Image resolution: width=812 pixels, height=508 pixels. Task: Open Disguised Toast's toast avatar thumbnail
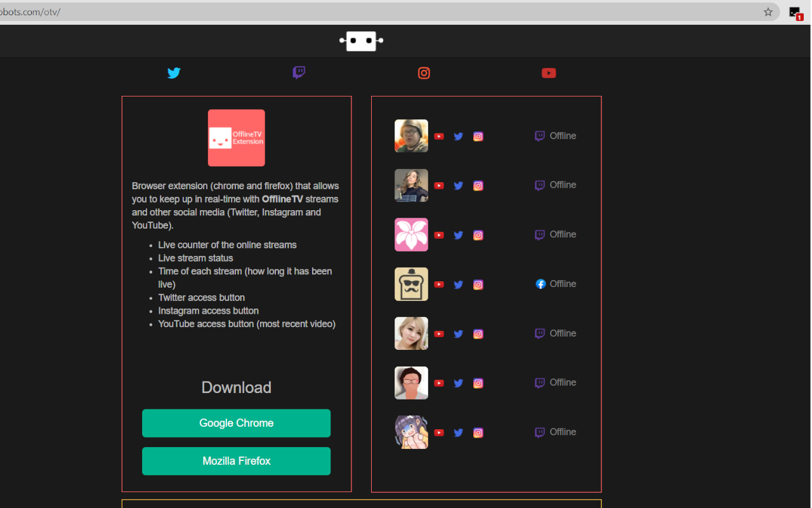(411, 284)
